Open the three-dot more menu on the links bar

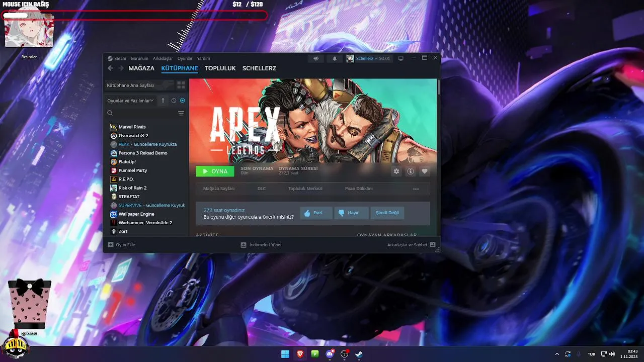[x=416, y=189]
